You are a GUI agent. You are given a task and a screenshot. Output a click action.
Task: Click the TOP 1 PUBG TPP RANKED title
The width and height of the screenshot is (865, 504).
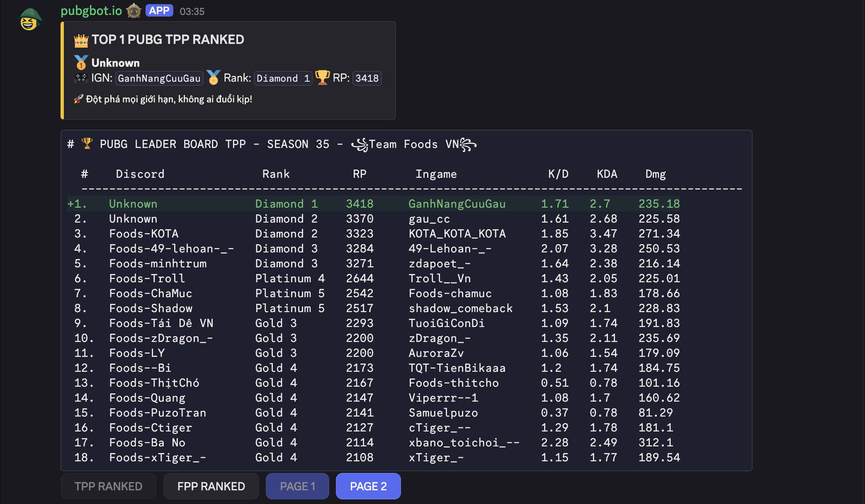pyautogui.click(x=168, y=40)
